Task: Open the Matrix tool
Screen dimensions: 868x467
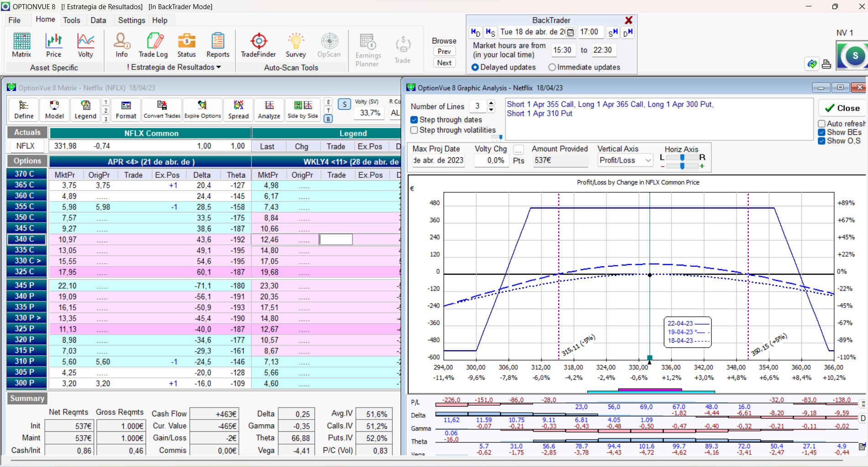Action: 21,45
